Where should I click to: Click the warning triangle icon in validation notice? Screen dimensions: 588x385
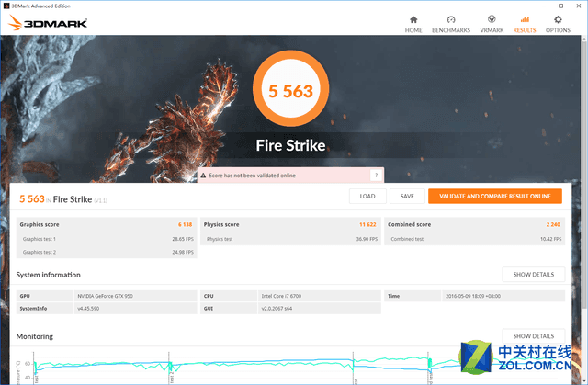point(203,176)
